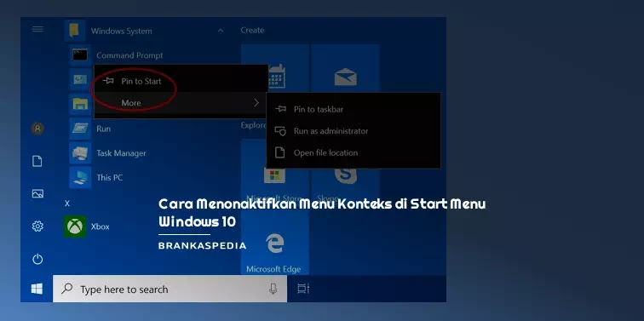Open the Mail tile

point(345,69)
